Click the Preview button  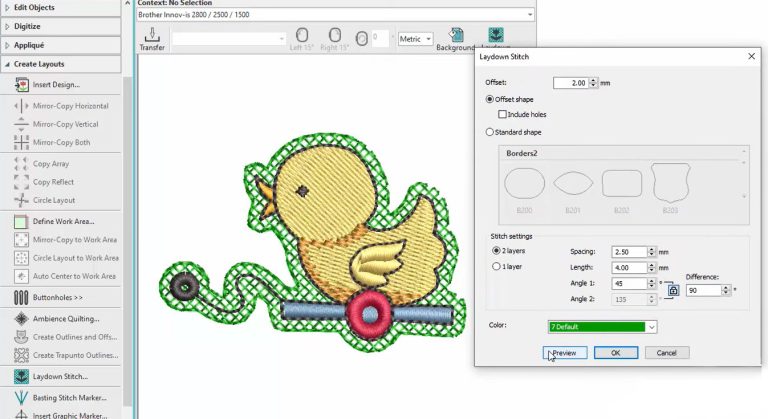pyautogui.click(x=565, y=353)
